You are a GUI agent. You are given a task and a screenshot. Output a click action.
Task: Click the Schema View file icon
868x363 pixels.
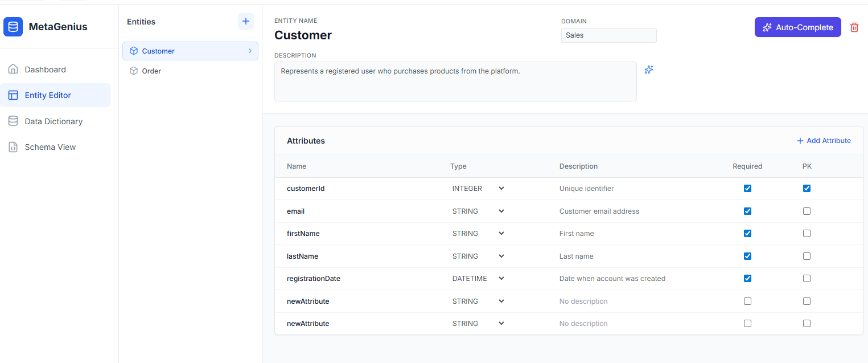(13, 147)
